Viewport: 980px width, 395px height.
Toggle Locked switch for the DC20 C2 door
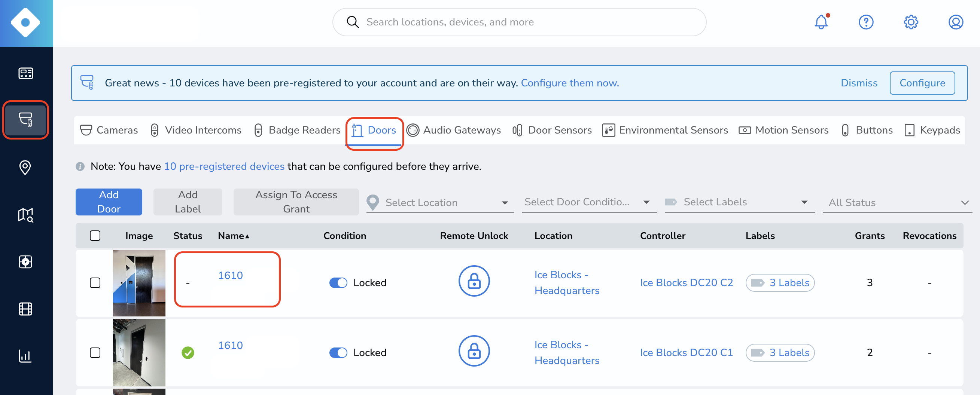pos(338,283)
